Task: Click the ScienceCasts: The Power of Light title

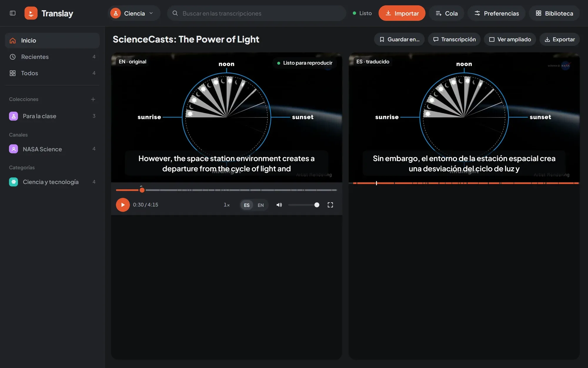Action: coord(186,39)
